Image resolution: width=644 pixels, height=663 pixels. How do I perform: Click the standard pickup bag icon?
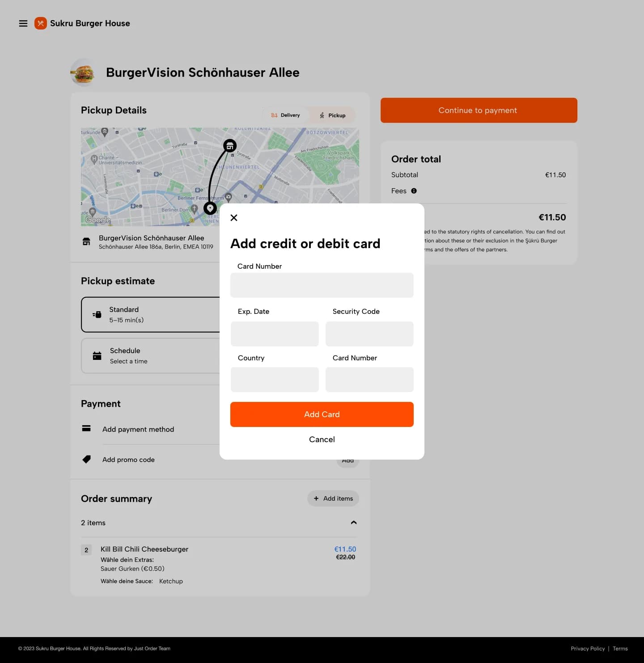click(97, 315)
